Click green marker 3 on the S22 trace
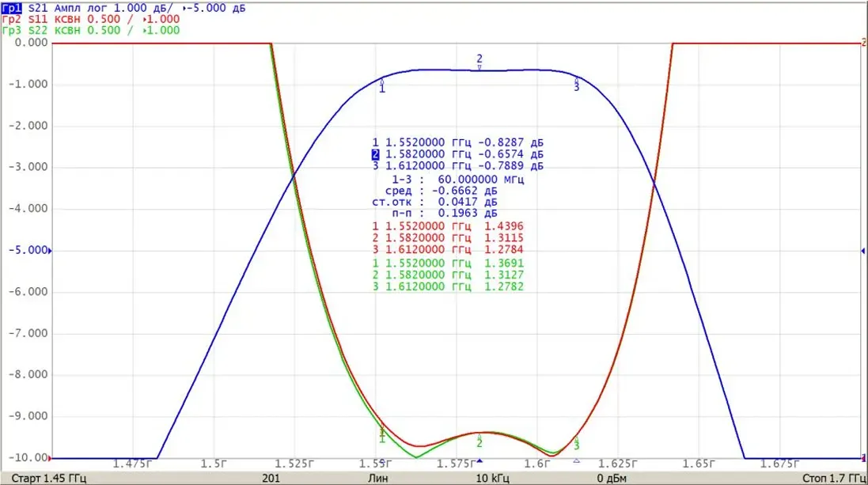The height and width of the screenshot is (485, 868). 576,443
